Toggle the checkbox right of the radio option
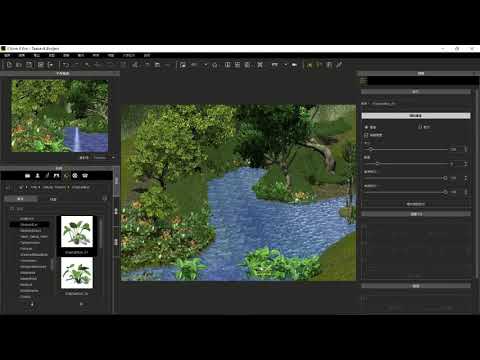The height and width of the screenshot is (360, 480). click(x=420, y=127)
